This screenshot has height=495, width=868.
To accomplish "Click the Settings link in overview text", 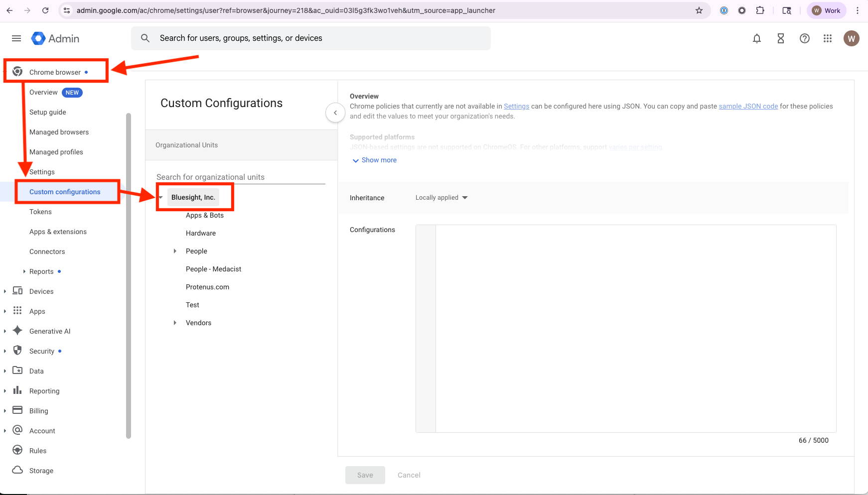I will 516,106.
